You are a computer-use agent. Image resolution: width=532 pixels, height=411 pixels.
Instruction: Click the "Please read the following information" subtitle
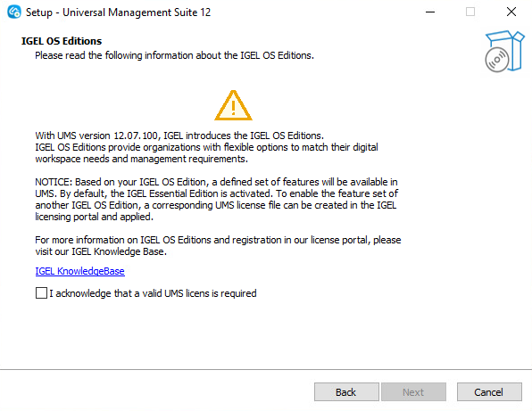(174, 55)
